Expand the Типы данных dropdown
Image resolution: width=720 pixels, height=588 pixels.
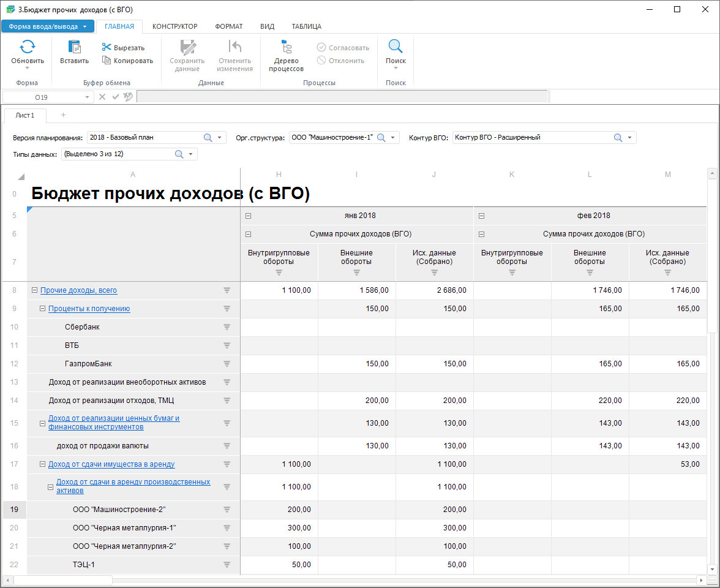point(191,154)
